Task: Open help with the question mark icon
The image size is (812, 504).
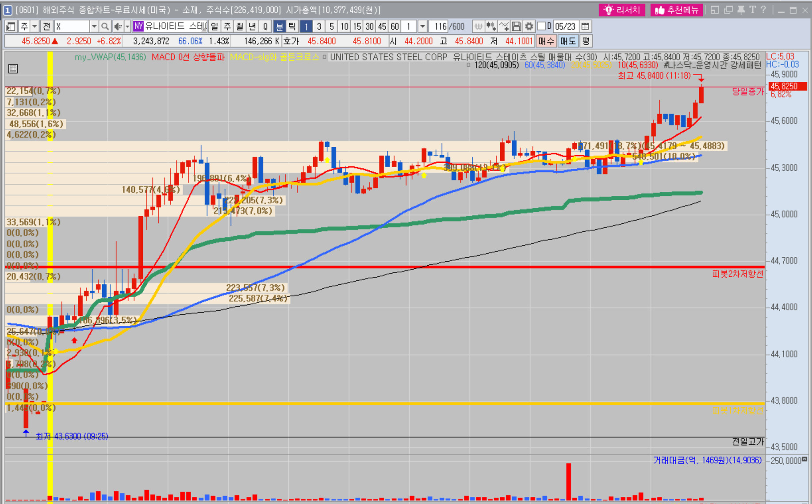Action: 763,10
